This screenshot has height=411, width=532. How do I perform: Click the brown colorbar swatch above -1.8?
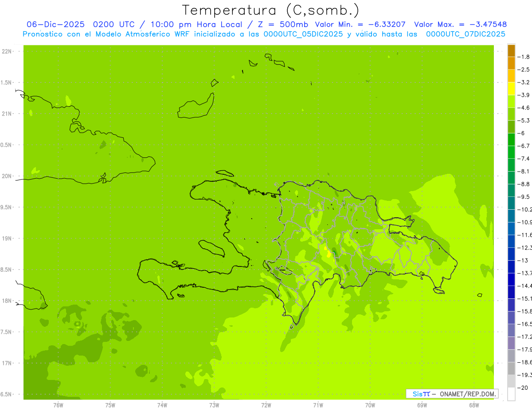click(x=511, y=51)
